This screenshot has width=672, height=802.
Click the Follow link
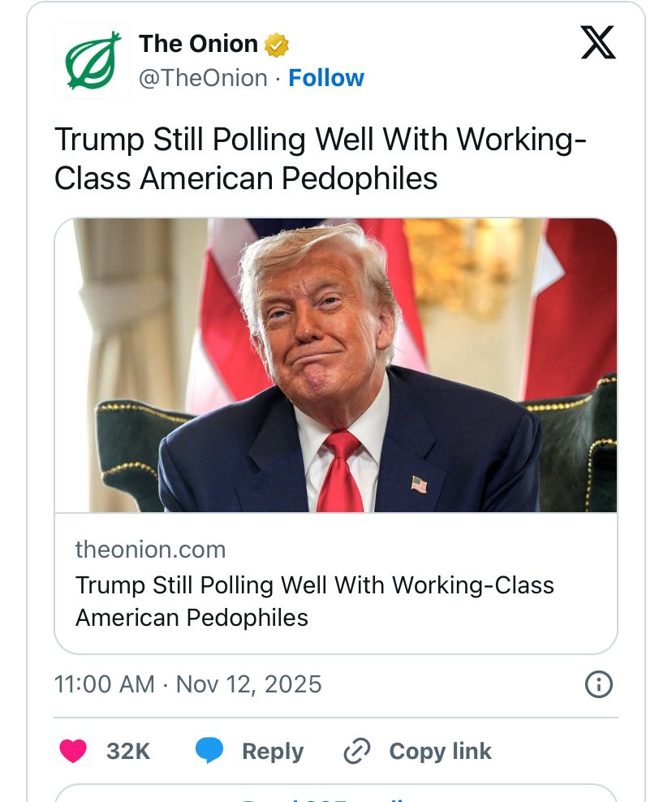[x=326, y=78]
